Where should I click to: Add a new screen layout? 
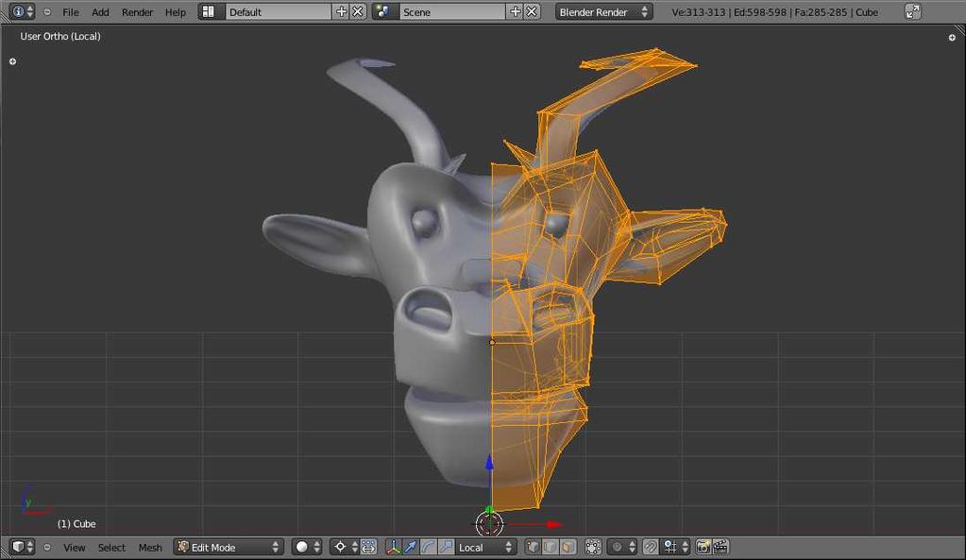341,11
